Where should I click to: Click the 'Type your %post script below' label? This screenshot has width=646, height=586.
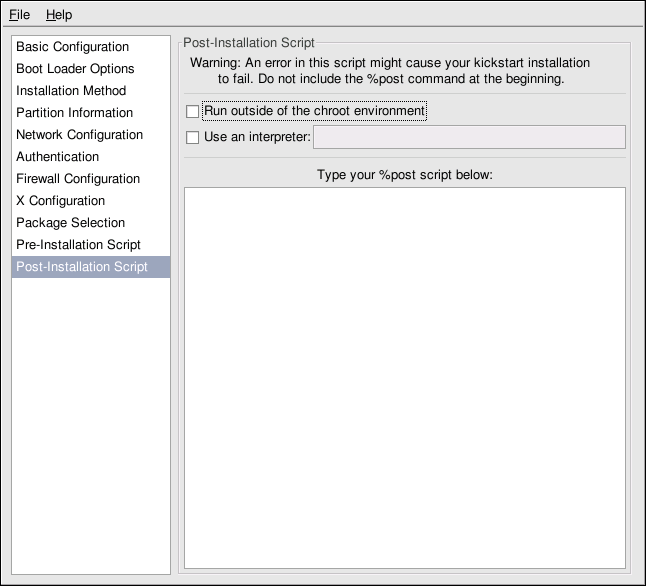405,175
